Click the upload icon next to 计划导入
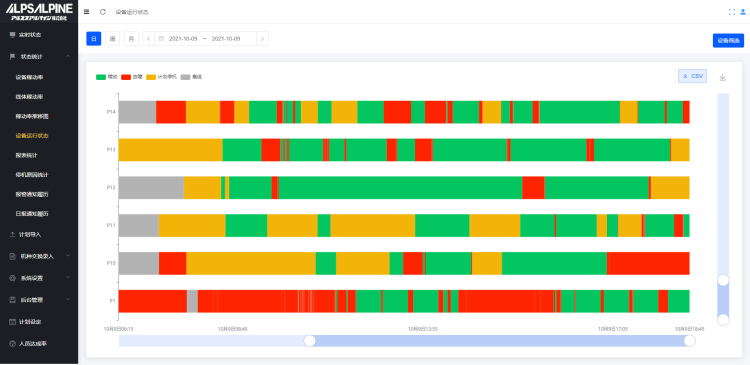This screenshot has width=750, height=365. click(12, 234)
